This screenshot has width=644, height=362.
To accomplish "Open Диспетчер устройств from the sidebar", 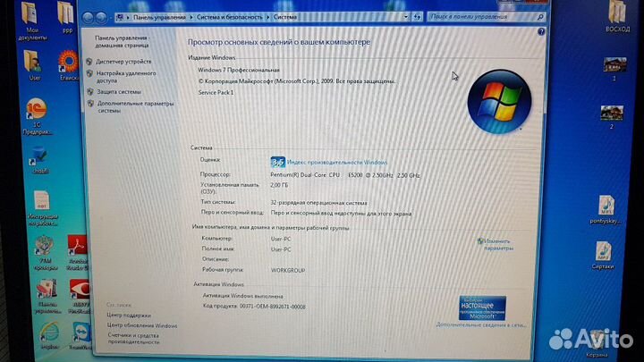I will (123, 62).
